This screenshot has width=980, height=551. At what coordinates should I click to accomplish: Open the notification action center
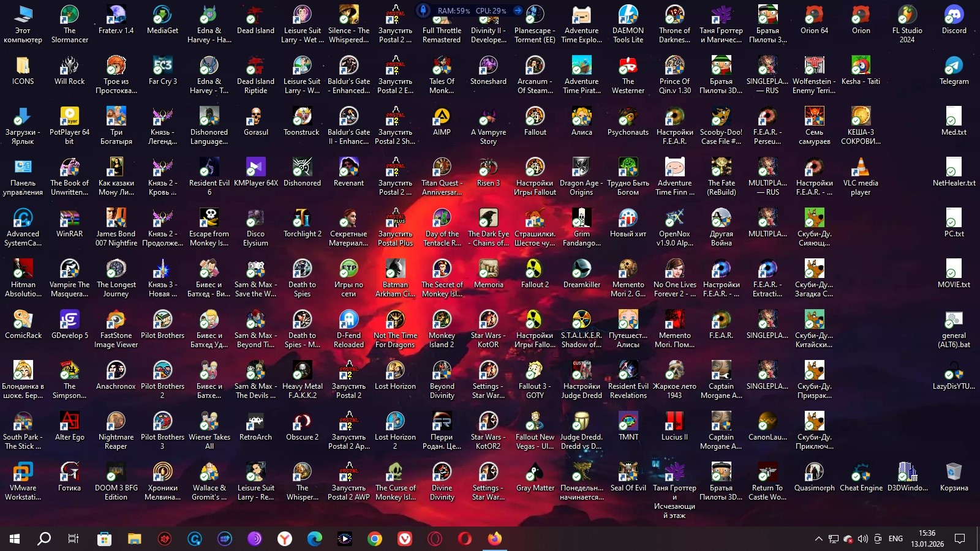tap(960, 539)
